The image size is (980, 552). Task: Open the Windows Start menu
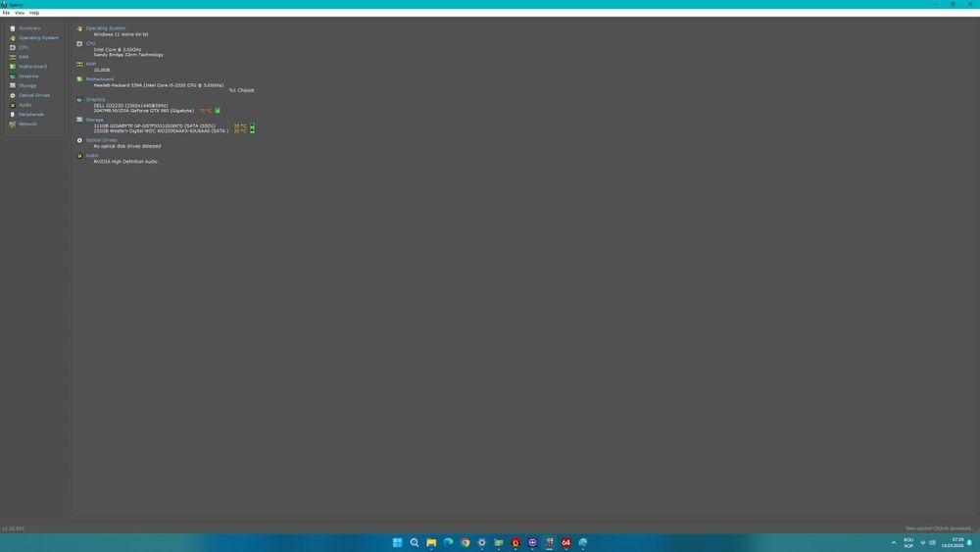tap(397, 542)
